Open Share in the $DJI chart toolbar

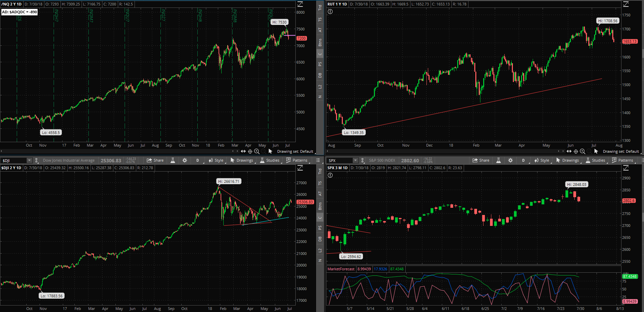tap(155, 160)
